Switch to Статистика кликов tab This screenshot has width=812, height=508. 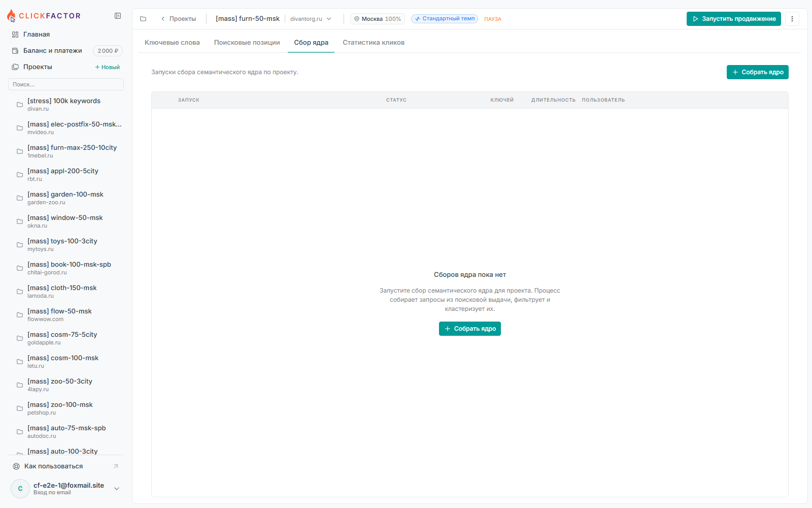click(x=374, y=43)
